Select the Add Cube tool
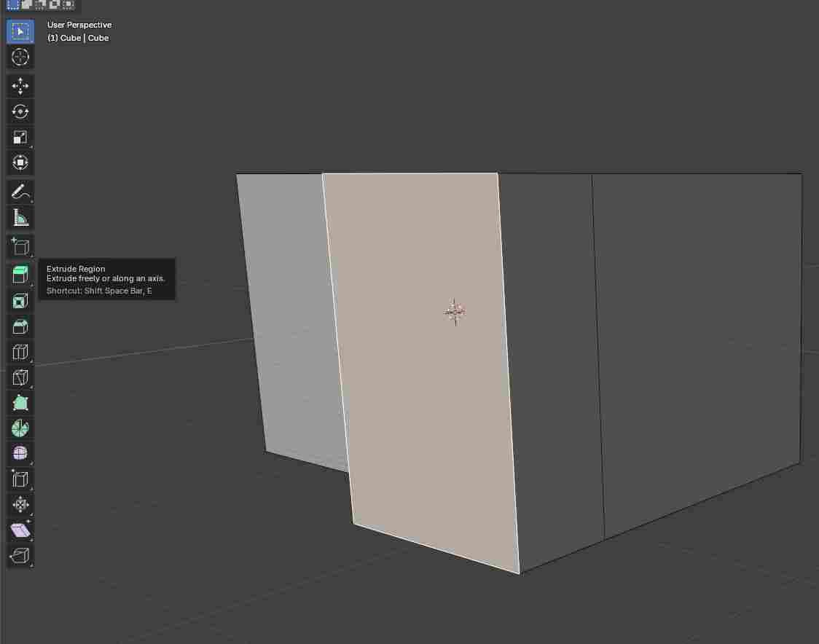819x644 pixels. pyautogui.click(x=20, y=246)
